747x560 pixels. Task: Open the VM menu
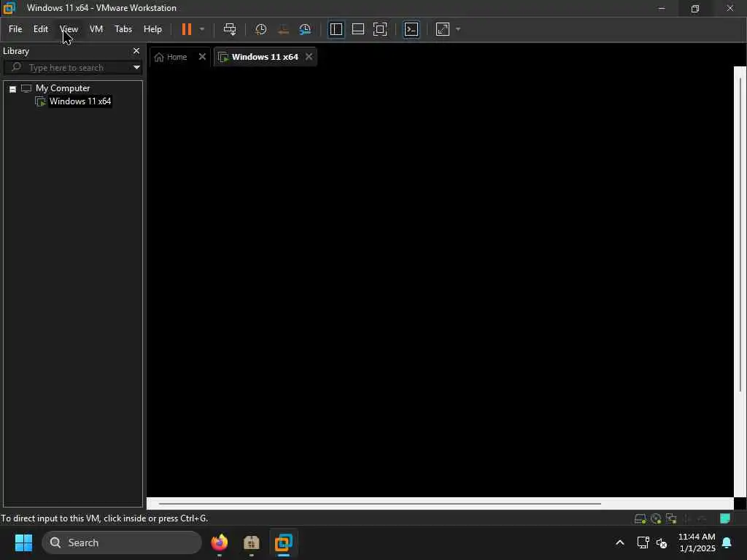(x=96, y=29)
